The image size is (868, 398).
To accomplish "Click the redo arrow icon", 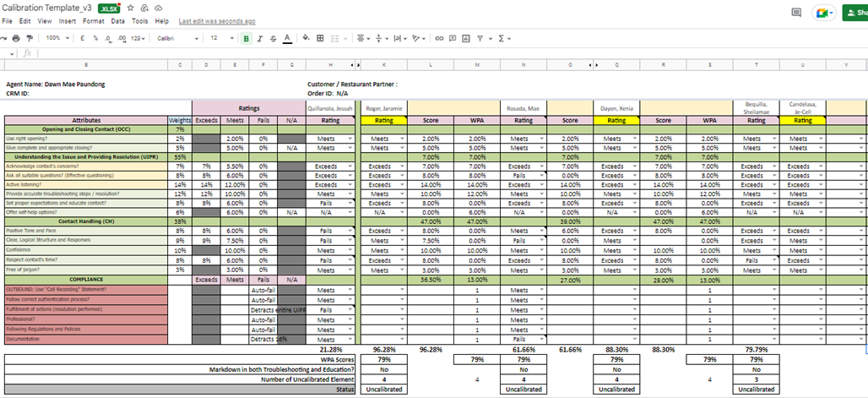I will click(3, 38).
